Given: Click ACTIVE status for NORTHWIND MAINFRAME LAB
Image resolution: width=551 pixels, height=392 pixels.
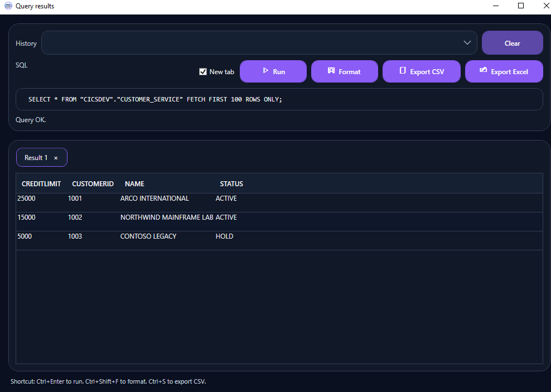Looking at the screenshot, I should tap(226, 217).
